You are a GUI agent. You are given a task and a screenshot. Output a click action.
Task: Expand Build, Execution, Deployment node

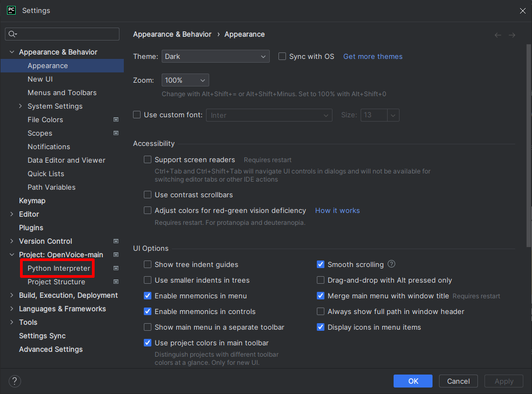pos(12,295)
